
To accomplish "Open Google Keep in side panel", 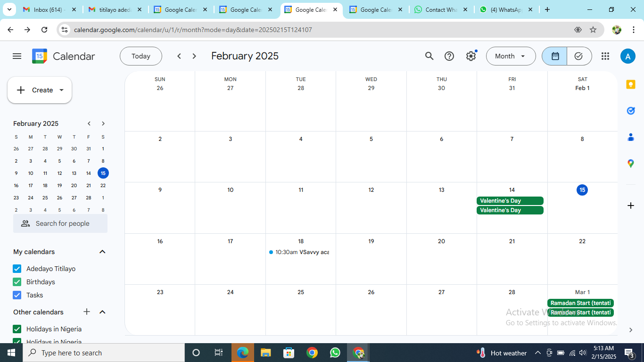I will pyautogui.click(x=631, y=84).
